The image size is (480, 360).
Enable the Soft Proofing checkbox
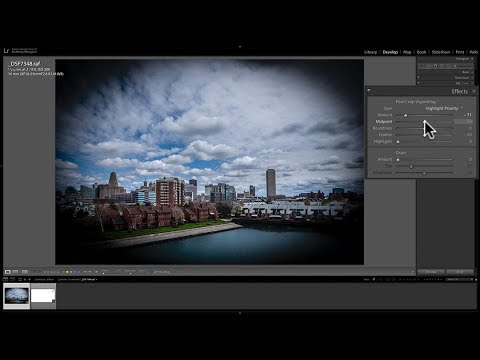[161, 272]
